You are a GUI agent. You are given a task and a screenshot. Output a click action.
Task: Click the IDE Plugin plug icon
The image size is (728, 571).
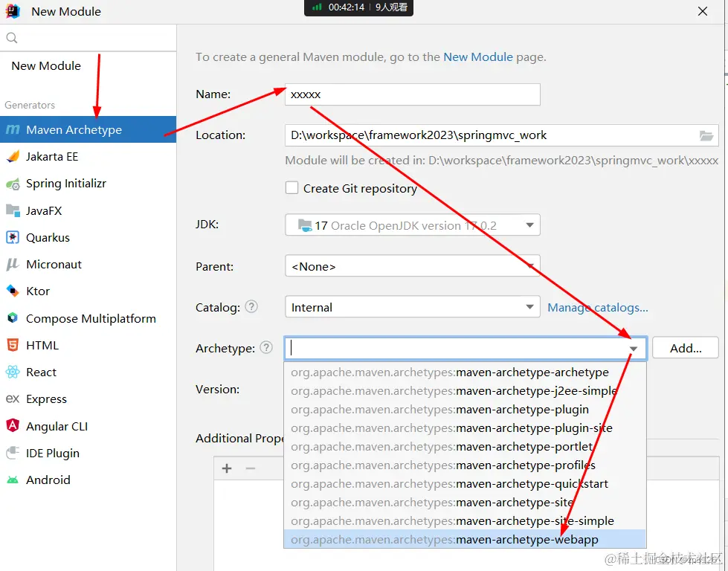13,453
